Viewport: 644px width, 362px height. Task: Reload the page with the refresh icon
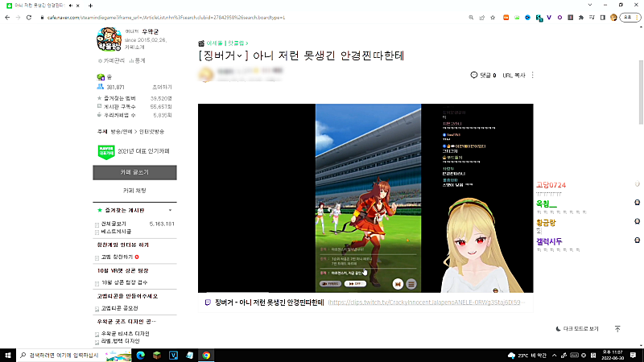click(x=29, y=18)
